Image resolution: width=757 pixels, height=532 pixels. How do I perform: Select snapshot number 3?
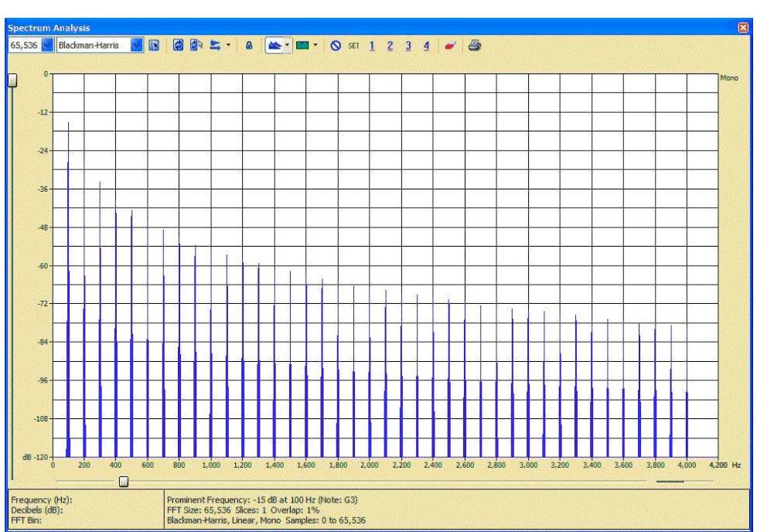point(407,46)
